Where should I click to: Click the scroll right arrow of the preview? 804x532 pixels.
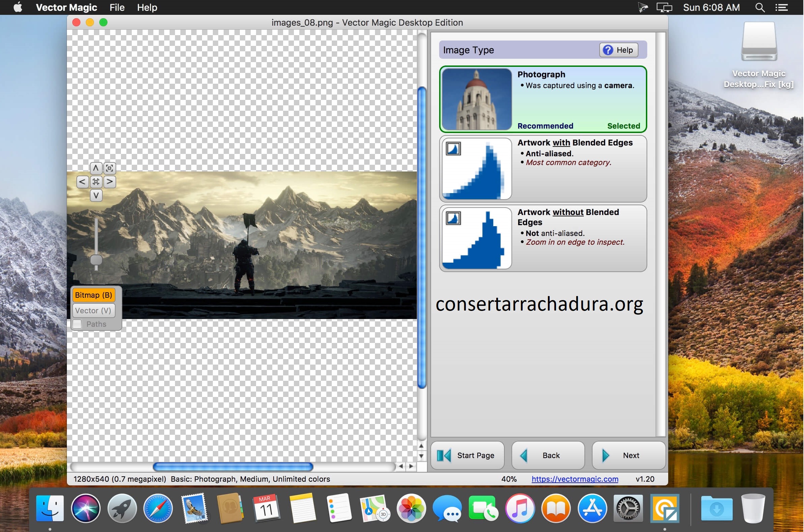411,467
